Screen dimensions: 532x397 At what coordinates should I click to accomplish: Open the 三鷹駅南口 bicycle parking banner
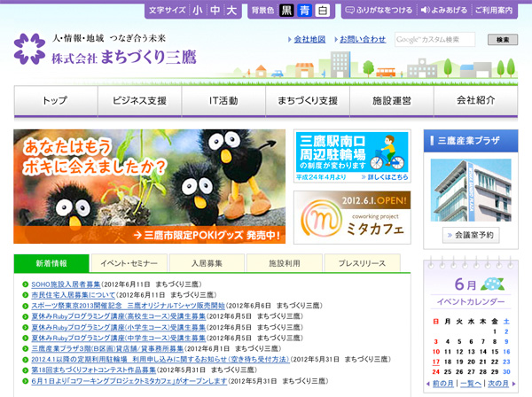pos(351,156)
